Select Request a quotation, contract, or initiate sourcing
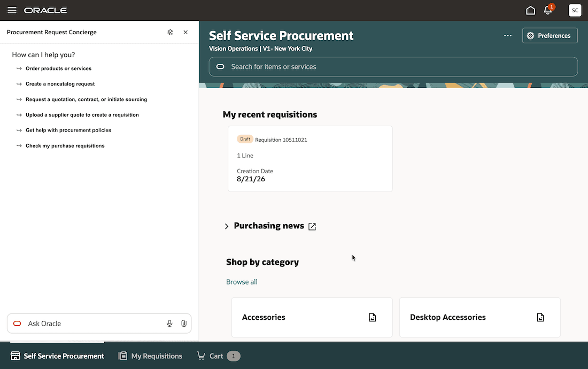 [x=86, y=99]
